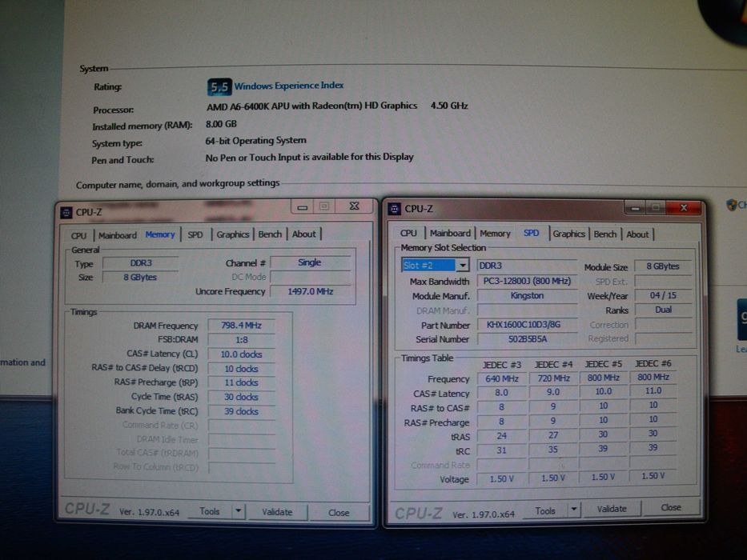Click Close button in left CPU-Z window
The image size is (747, 560).
339,513
